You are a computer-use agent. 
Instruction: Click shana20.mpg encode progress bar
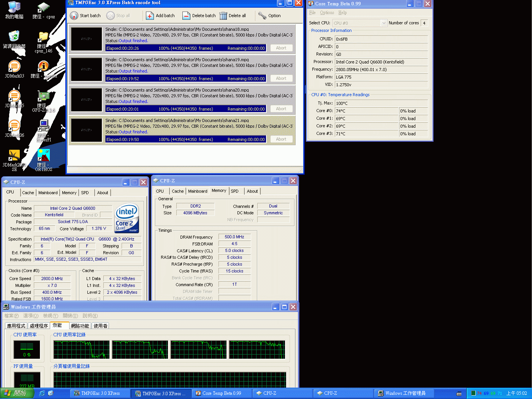click(185, 109)
